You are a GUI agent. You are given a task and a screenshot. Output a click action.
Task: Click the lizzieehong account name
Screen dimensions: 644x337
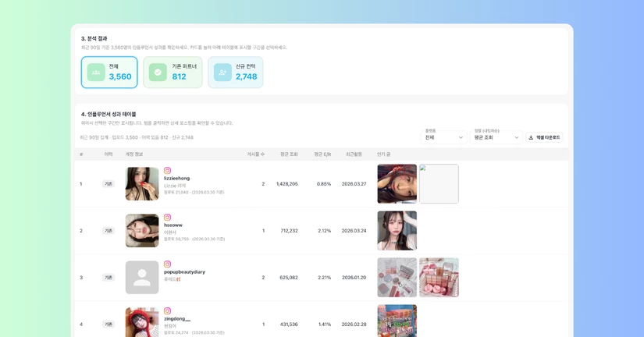point(176,178)
